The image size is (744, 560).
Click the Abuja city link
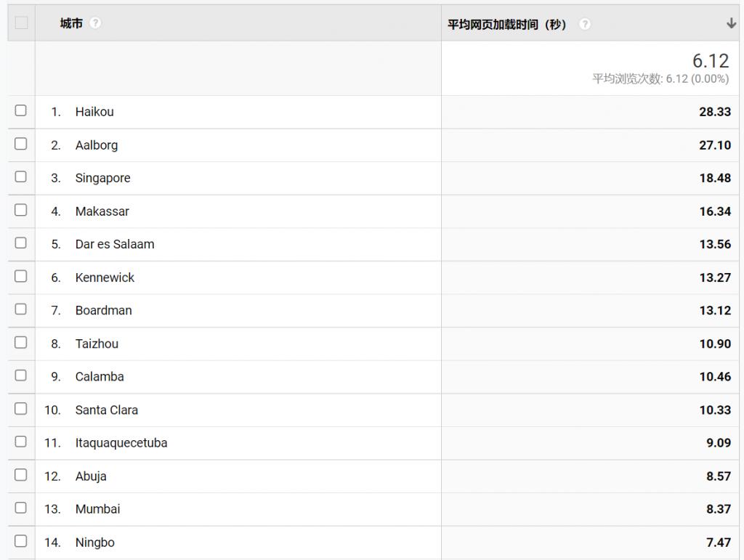(91, 476)
